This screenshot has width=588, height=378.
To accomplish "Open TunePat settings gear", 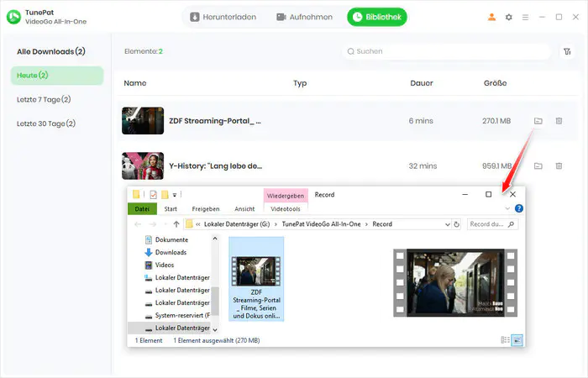I will [x=508, y=18].
